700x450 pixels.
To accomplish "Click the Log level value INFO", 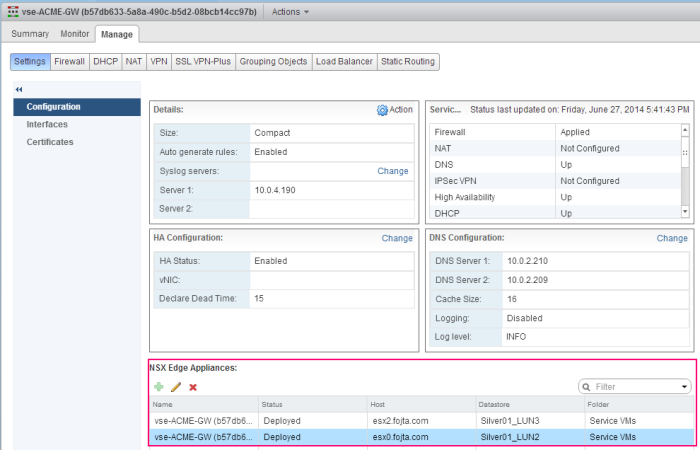I will pos(516,337).
